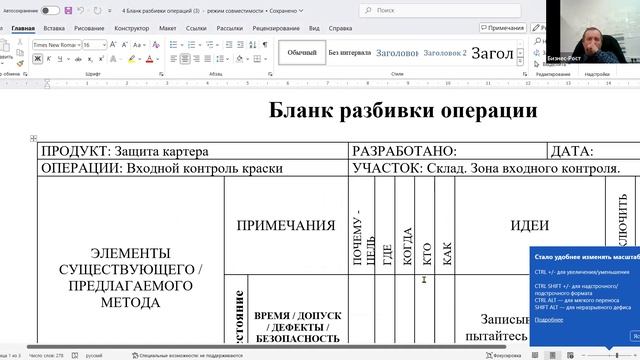The width and height of the screenshot is (640, 360).
Task: Open the Макет ribbon tab
Action: click(167, 28)
